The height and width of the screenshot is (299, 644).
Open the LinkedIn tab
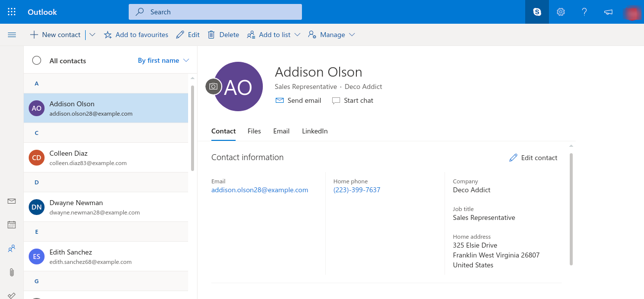(315, 131)
